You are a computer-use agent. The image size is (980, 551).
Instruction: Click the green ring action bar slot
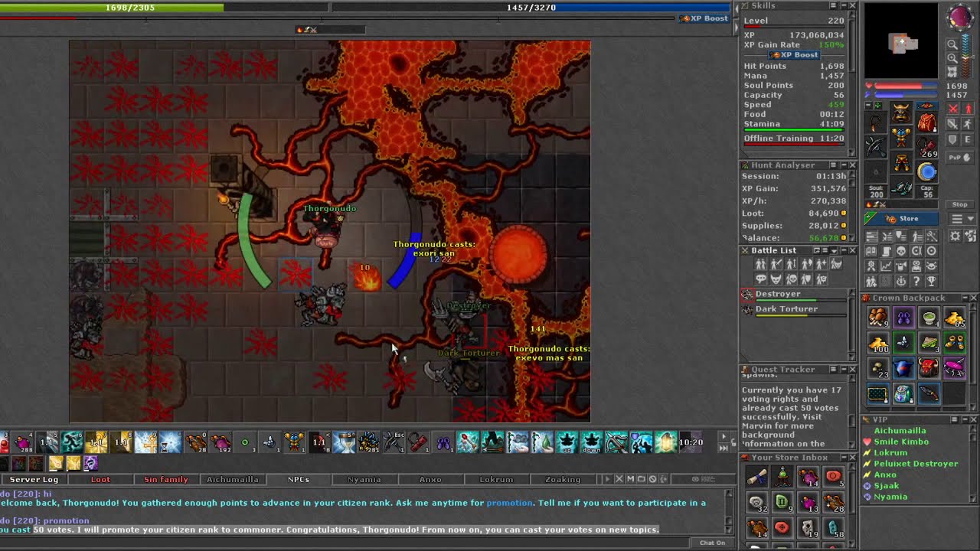[245, 442]
